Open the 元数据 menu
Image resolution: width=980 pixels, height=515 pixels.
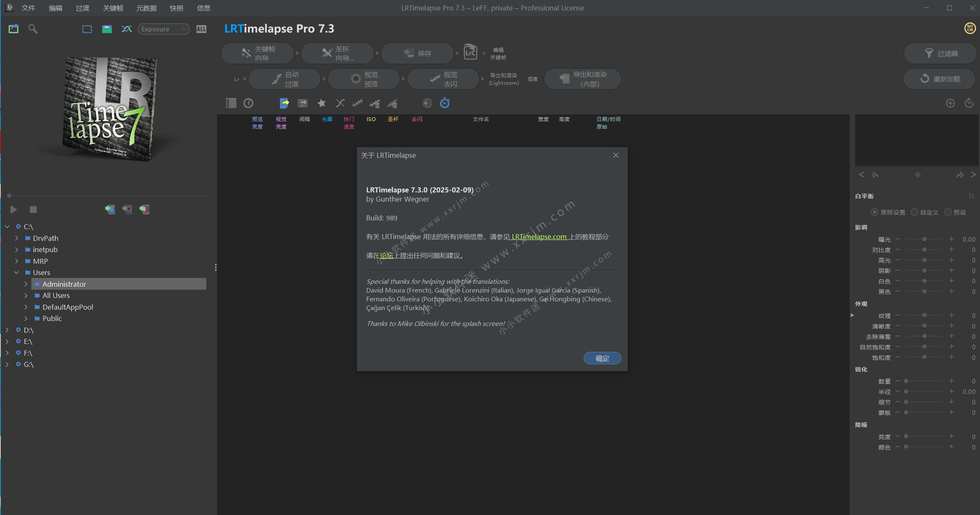click(146, 8)
